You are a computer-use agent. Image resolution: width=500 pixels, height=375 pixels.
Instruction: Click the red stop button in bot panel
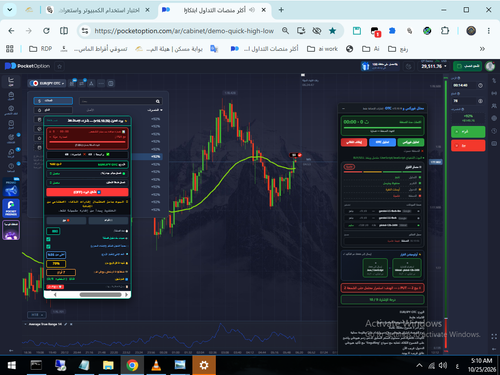(x=354, y=142)
